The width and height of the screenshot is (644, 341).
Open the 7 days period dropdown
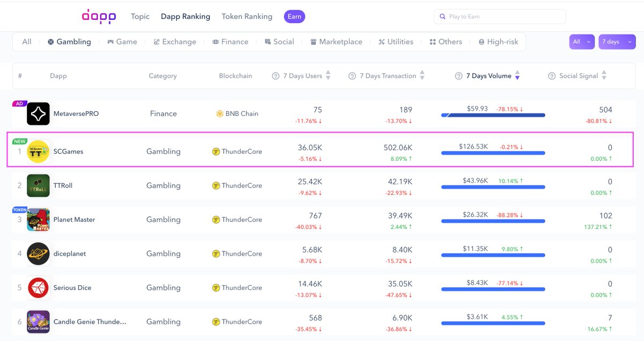617,42
